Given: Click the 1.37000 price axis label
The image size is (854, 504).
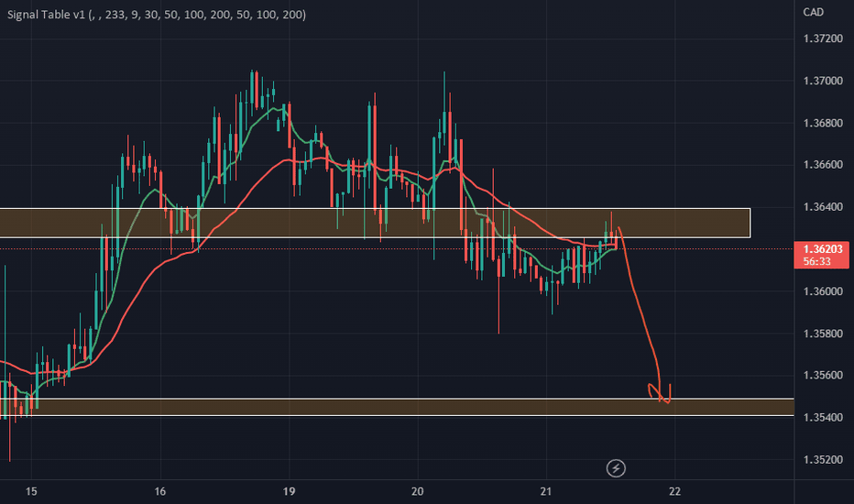Looking at the screenshot, I should tap(823, 81).
